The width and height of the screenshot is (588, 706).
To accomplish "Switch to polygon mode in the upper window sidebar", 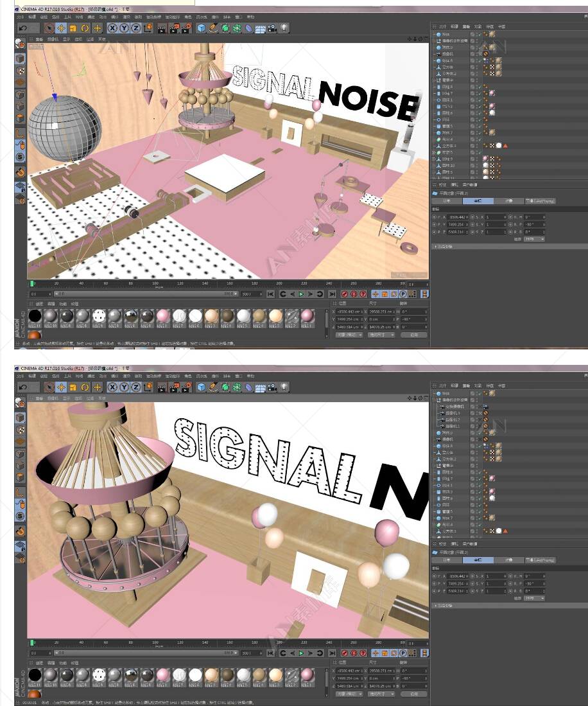I will pos(21,118).
